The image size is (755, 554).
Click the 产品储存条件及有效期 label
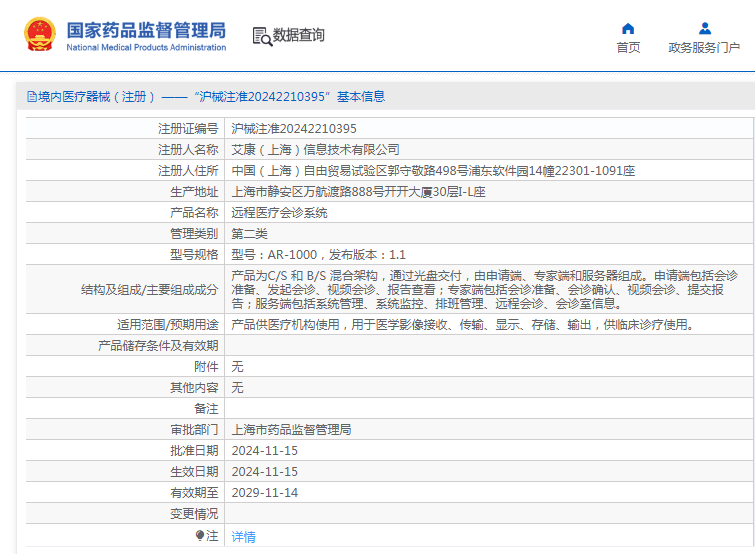pyautogui.click(x=158, y=346)
